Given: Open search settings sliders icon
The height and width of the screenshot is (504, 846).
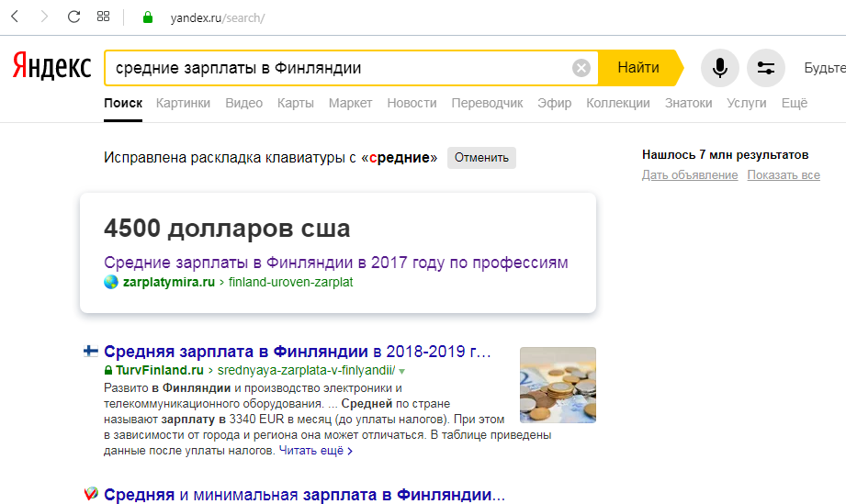Looking at the screenshot, I should 765,68.
